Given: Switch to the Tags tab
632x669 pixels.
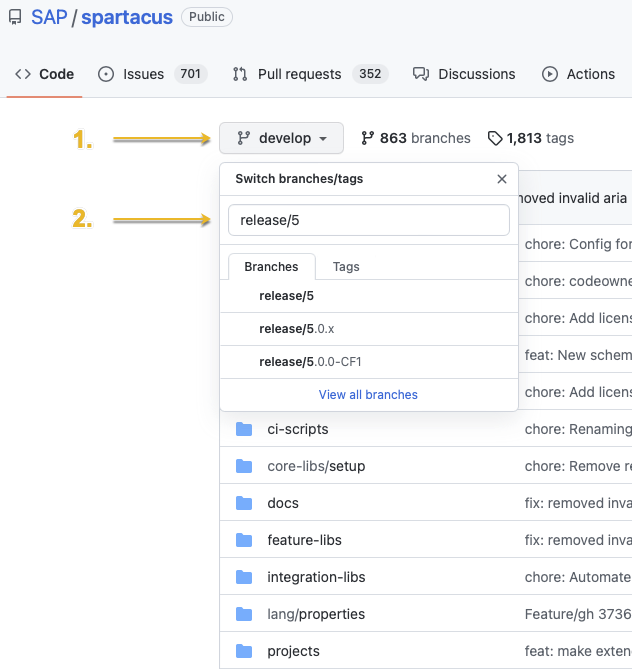Looking at the screenshot, I should (x=346, y=267).
